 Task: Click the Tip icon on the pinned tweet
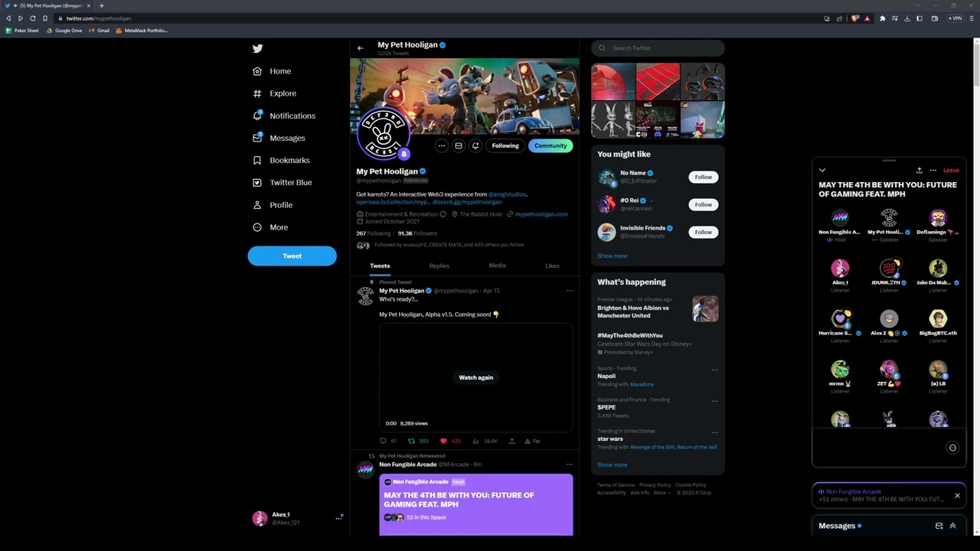[x=527, y=441]
